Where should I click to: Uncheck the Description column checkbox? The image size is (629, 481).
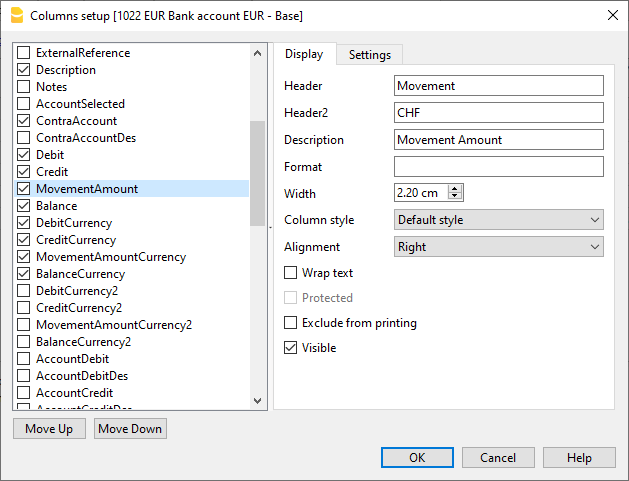[x=24, y=70]
